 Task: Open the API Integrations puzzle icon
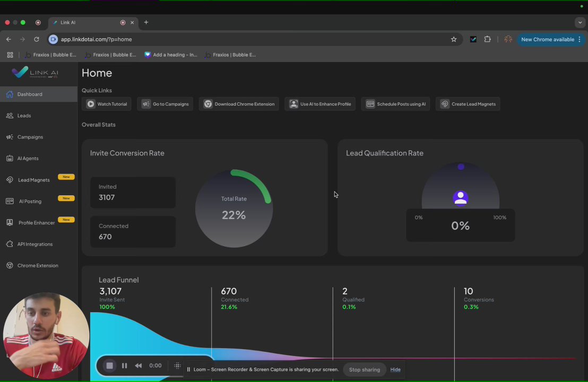tap(10, 244)
